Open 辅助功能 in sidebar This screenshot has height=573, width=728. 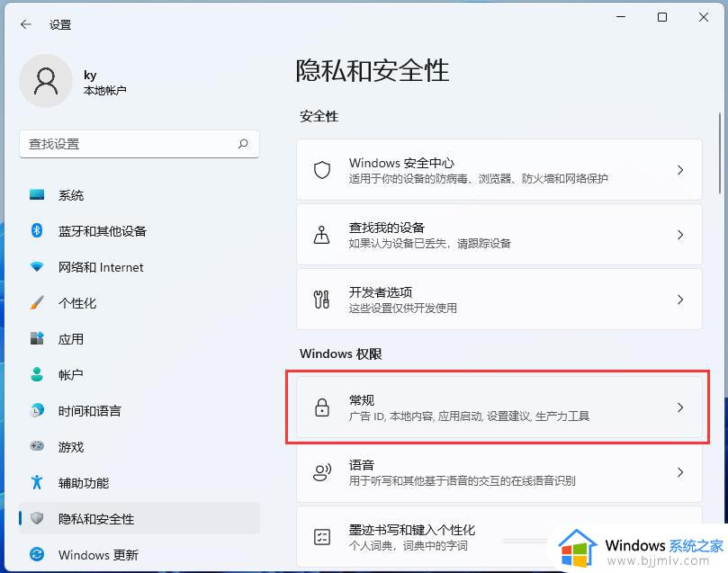[x=139, y=482]
